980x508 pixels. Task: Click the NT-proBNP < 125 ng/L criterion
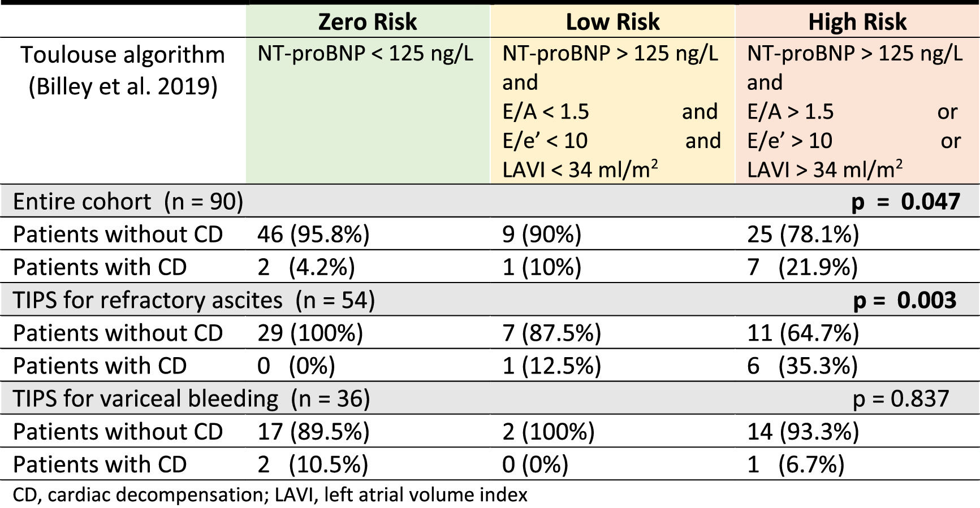click(x=365, y=53)
